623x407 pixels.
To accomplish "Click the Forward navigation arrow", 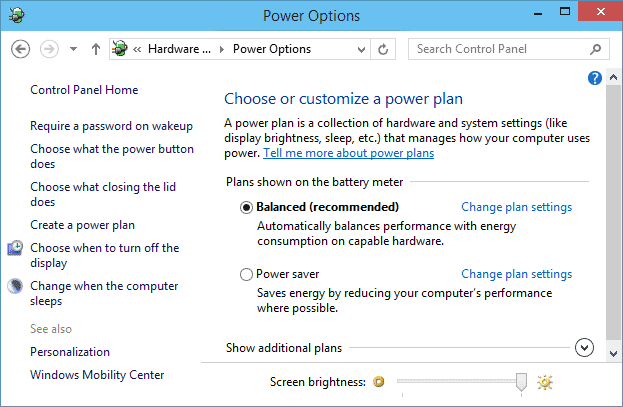I will [49, 49].
